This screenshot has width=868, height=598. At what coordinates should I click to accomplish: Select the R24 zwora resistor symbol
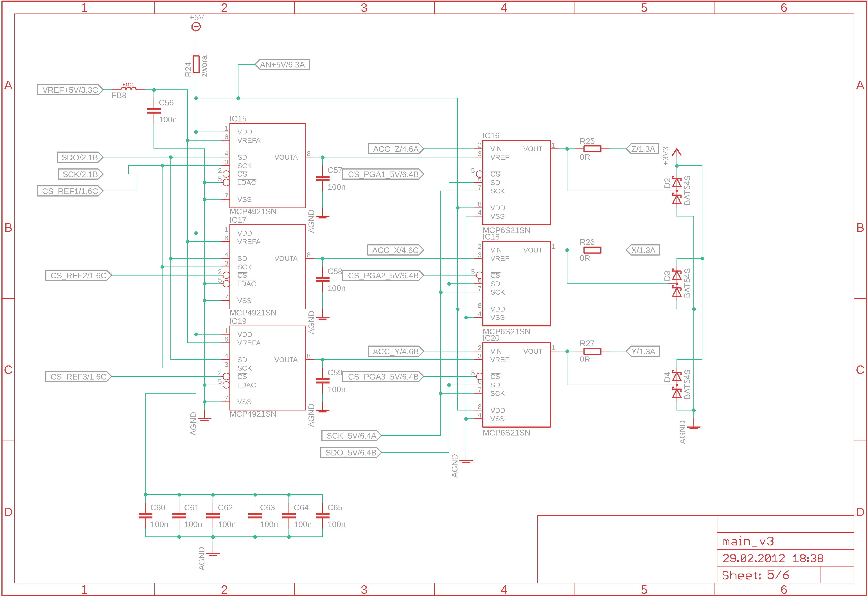[x=196, y=64]
